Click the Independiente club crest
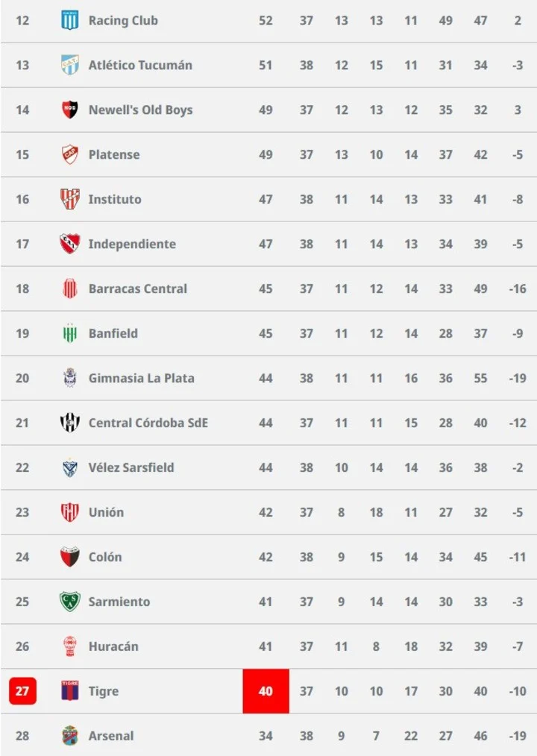This screenshot has height=756, width=537. point(69,244)
